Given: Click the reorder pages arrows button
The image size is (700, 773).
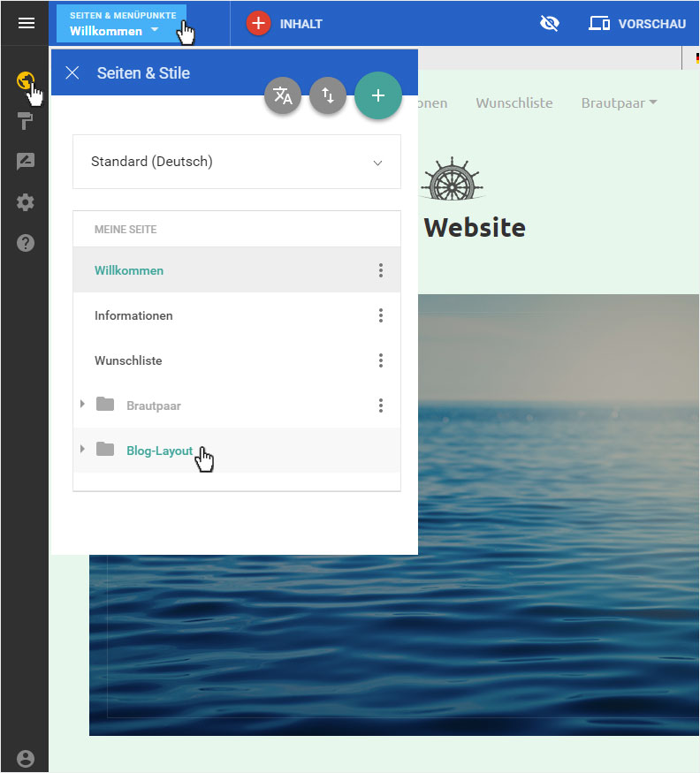Looking at the screenshot, I should [x=328, y=95].
